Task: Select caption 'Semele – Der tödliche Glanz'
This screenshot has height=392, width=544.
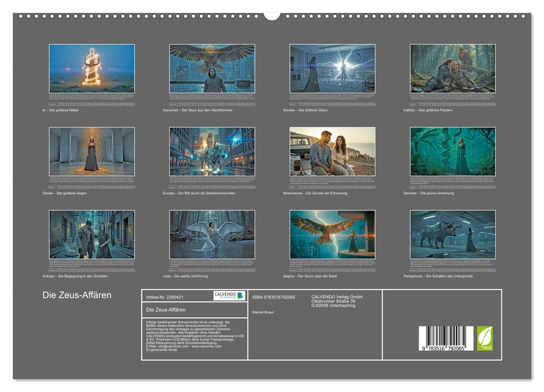Action: click(305, 110)
